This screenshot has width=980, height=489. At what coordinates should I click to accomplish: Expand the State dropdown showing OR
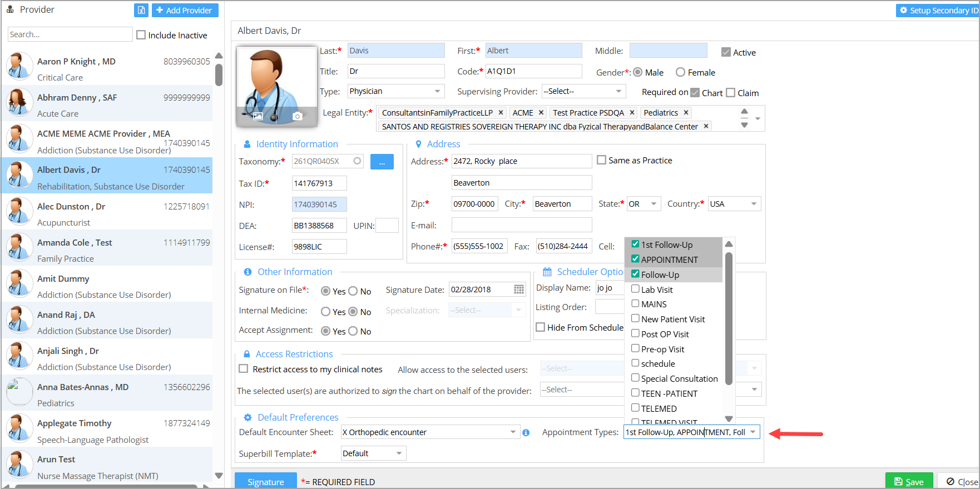[x=654, y=204]
